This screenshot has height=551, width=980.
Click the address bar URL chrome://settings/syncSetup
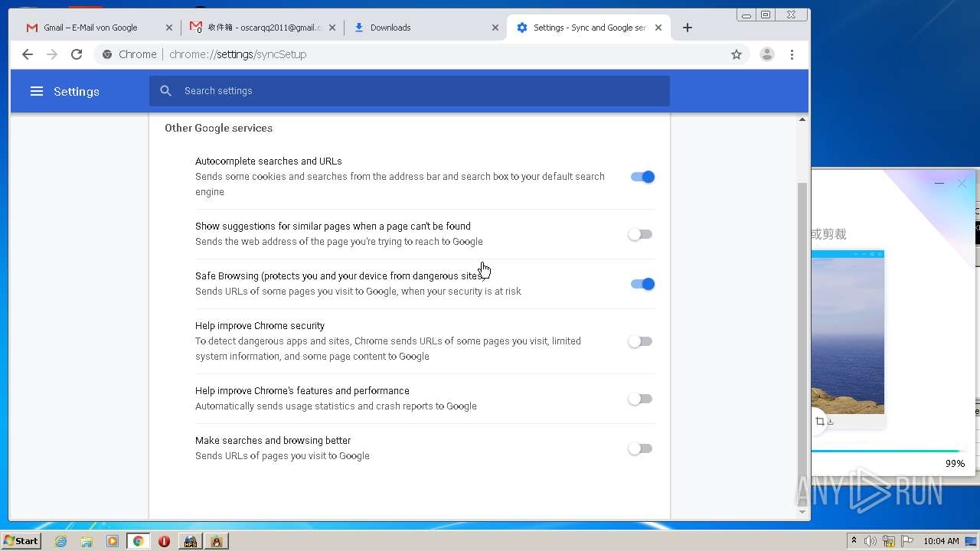(x=237, y=54)
